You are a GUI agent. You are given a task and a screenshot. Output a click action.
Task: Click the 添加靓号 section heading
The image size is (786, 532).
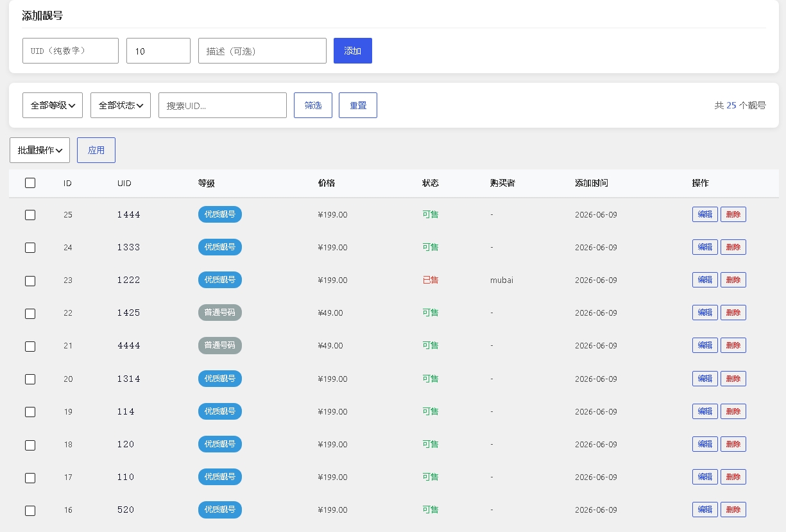click(42, 16)
